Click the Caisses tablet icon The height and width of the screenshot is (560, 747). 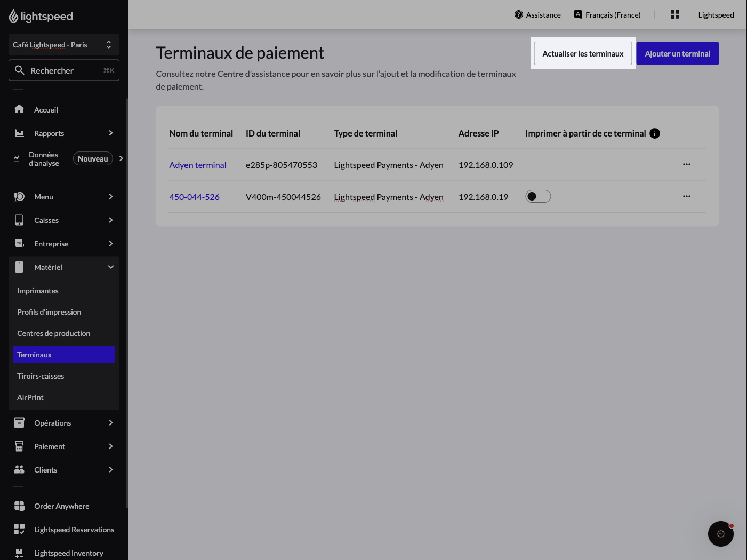click(19, 220)
